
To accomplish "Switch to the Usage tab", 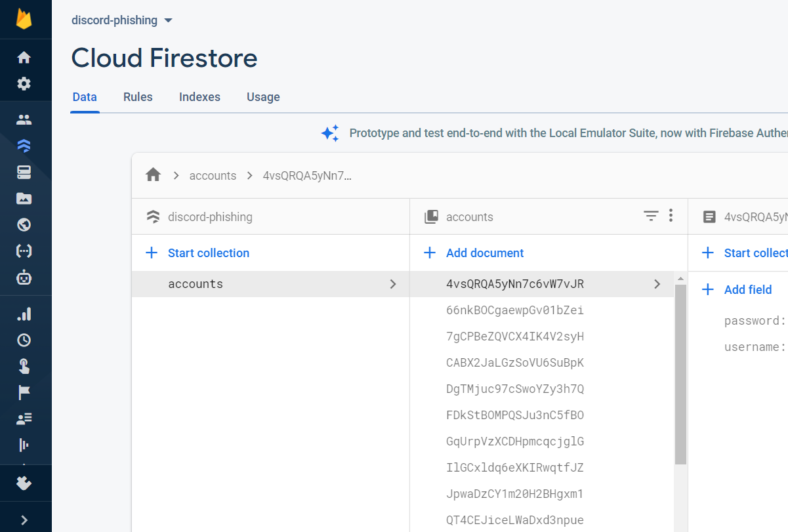I will [263, 97].
